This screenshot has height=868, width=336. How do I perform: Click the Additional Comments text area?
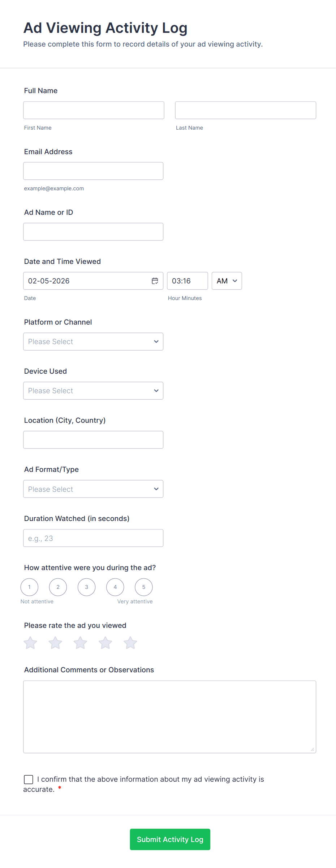point(169,717)
